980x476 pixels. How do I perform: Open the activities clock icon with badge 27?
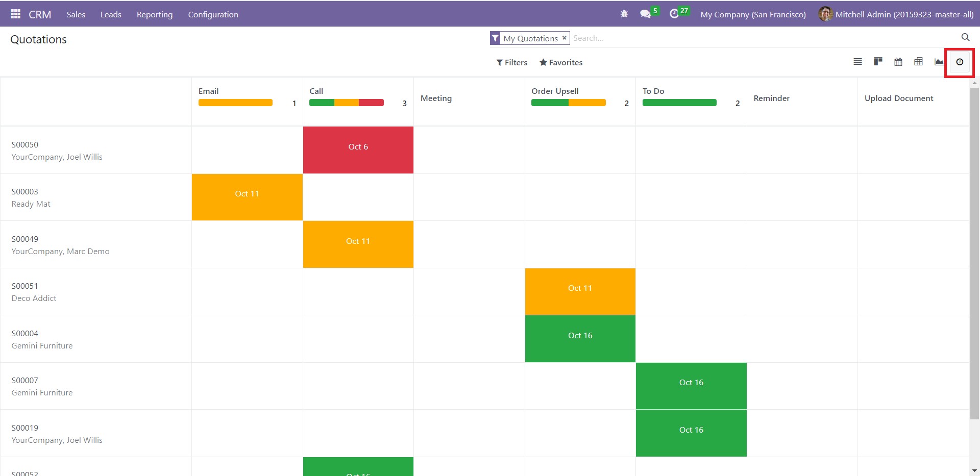pyautogui.click(x=679, y=13)
